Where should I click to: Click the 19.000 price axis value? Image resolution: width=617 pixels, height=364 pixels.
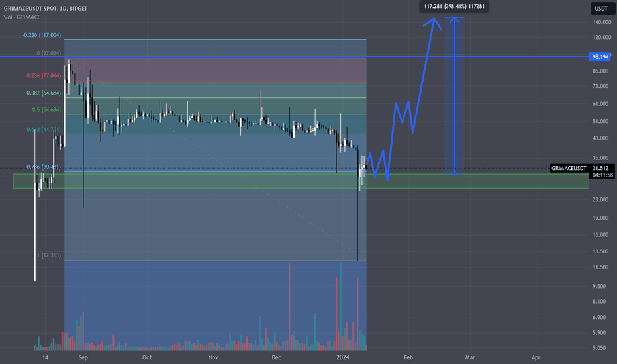pos(600,218)
